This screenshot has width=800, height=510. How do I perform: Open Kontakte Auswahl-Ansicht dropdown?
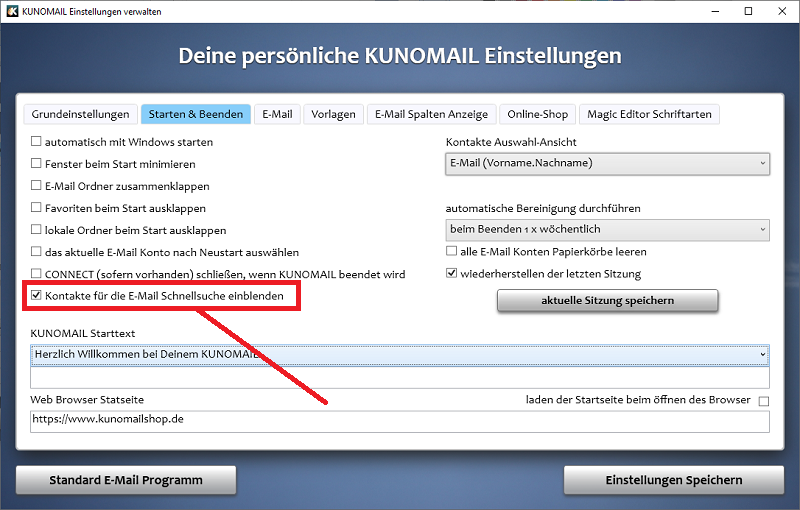coord(607,164)
